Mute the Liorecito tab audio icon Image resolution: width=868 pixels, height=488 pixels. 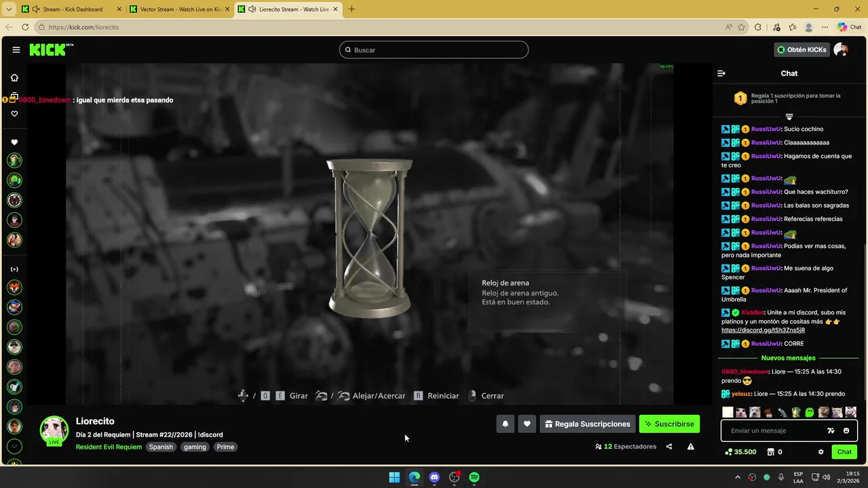pos(252,9)
